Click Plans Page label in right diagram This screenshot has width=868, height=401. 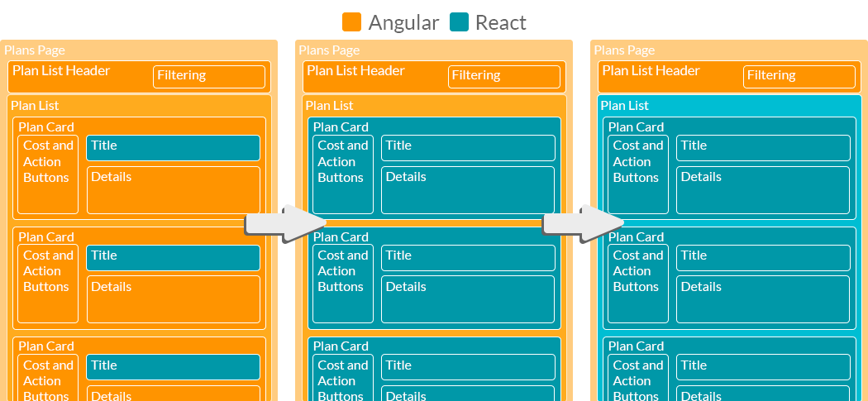624,50
